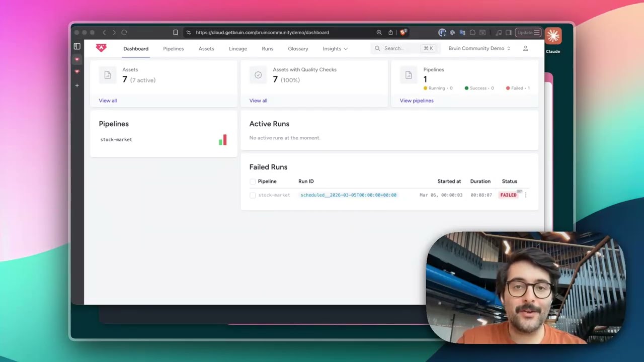Image resolution: width=644 pixels, height=362 pixels.
Task: Click the Duration column header
Action: click(x=480, y=182)
